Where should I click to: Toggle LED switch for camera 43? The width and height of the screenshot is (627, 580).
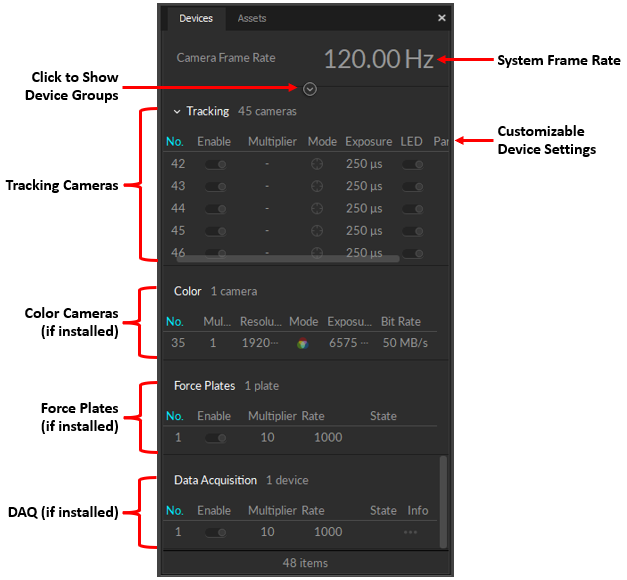[x=411, y=186]
